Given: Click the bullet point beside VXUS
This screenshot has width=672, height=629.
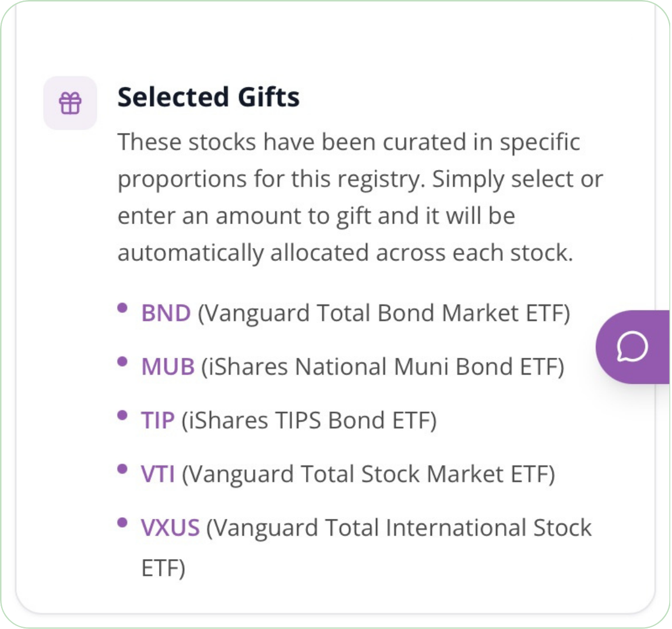Looking at the screenshot, I should (x=122, y=522).
